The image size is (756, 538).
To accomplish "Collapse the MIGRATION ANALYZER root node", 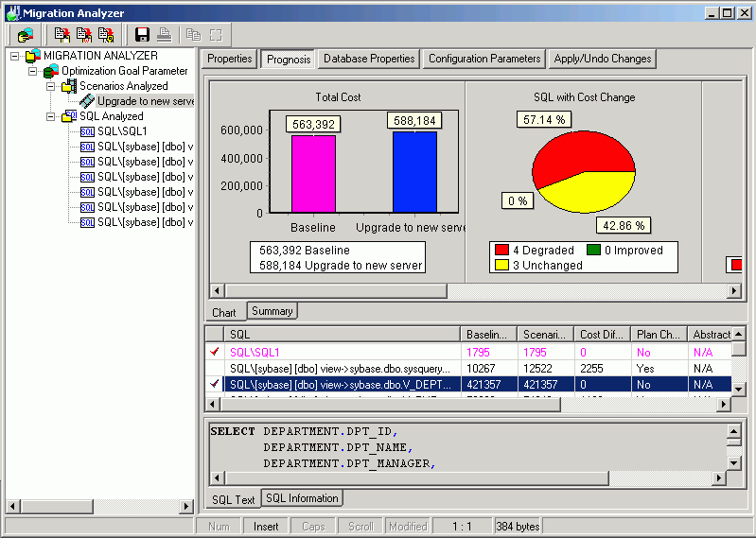I will (x=15, y=56).
